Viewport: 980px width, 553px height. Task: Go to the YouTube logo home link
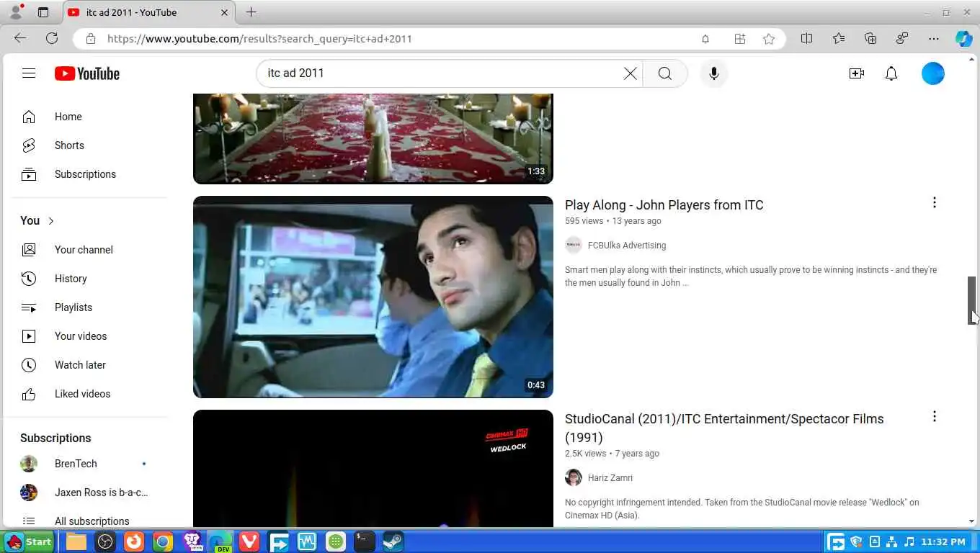point(87,73)
